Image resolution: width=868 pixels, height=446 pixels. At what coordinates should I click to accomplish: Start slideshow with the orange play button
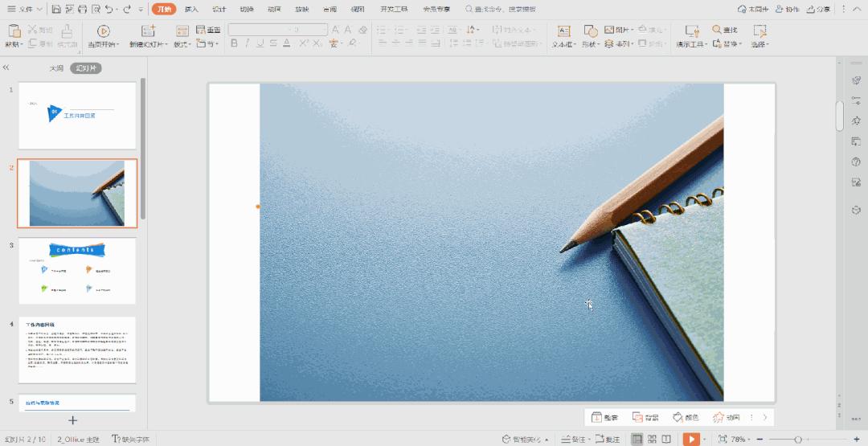point(690,439)
